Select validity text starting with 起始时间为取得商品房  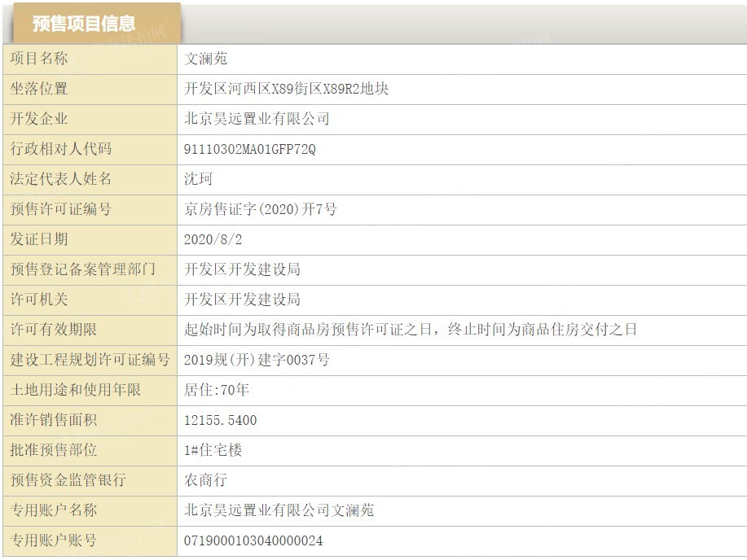tap(411, 330)
